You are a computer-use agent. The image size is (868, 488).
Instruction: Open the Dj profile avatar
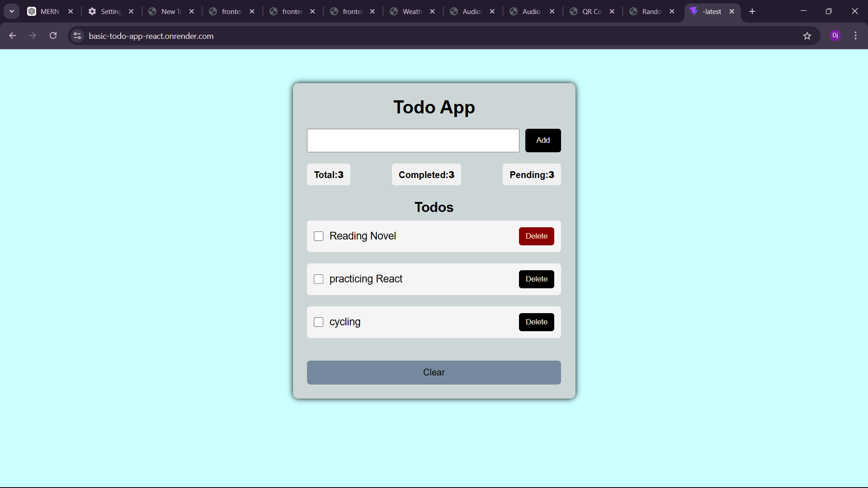(835, 35)
